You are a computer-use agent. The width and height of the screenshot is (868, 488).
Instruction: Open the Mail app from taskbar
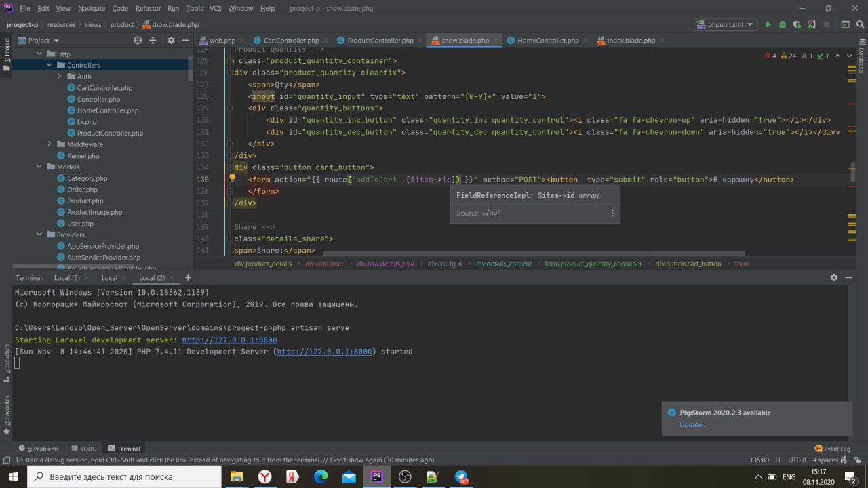(349, 476)
